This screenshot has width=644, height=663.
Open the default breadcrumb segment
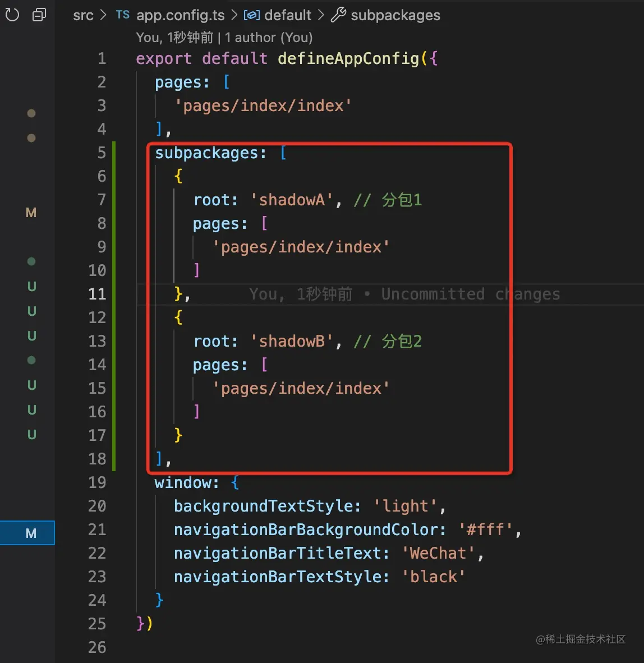pyautogui.click(x=288, y=15)
